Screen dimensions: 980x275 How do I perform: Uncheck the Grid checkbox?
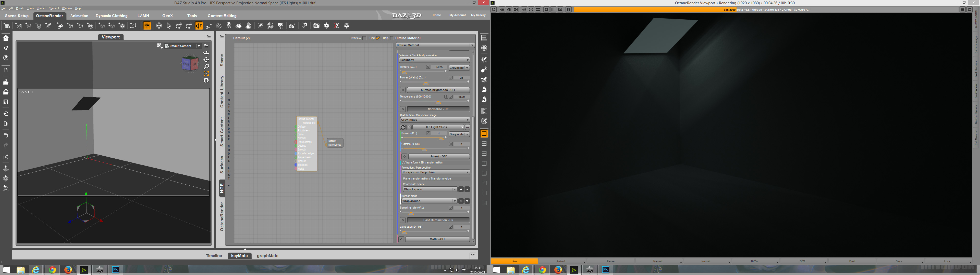click(378, 38)
